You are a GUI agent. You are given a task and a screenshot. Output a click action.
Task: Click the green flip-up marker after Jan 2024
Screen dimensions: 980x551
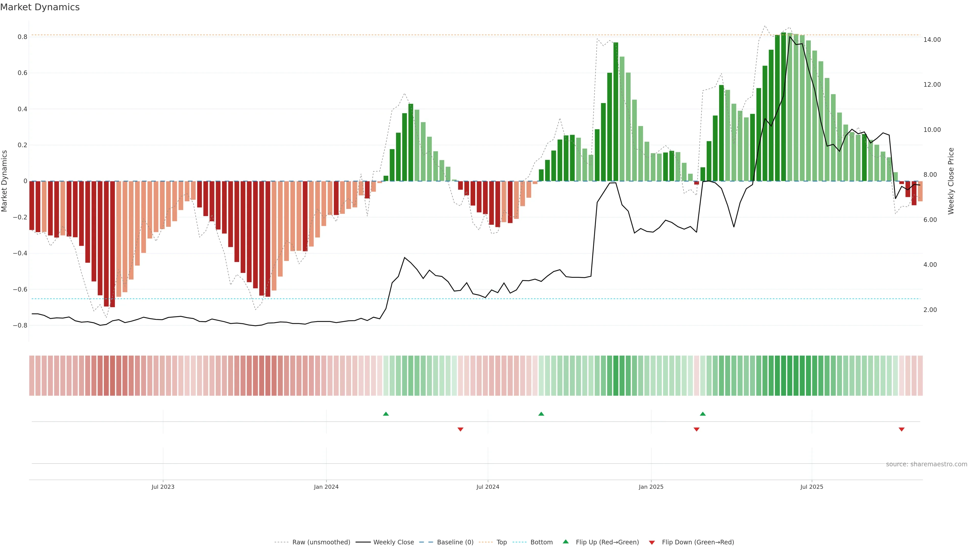coord(386,414)
